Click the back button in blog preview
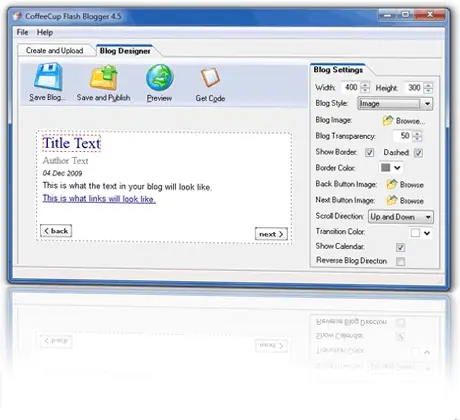 [x=56, y=231]
